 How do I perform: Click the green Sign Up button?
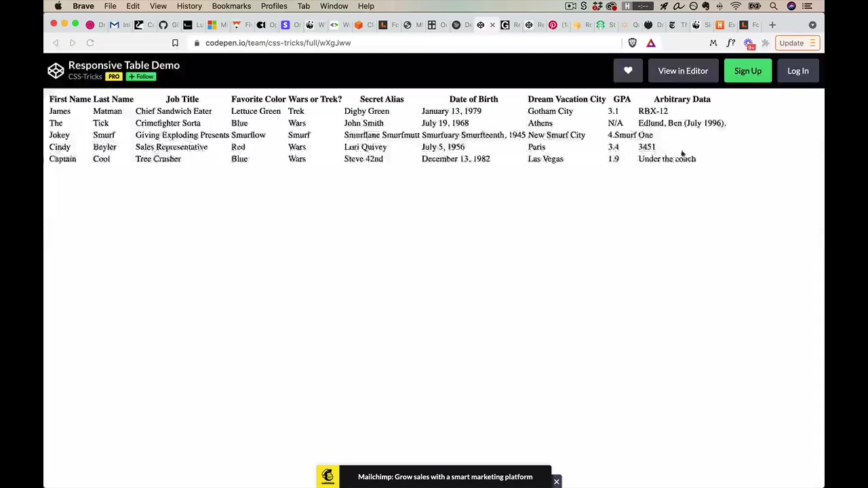(747, 70)
